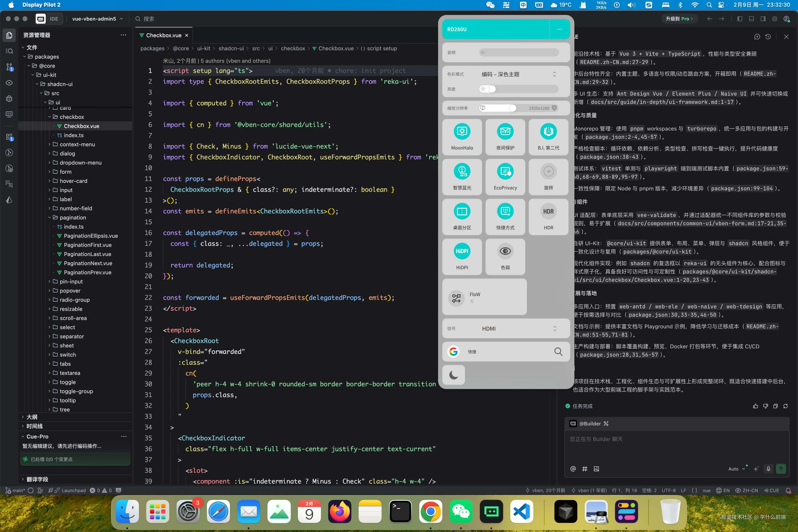Image resolution: width=798 pixels, height=532 pixels.
Task: Click the moon night mode button
Action: pos(453,375)
